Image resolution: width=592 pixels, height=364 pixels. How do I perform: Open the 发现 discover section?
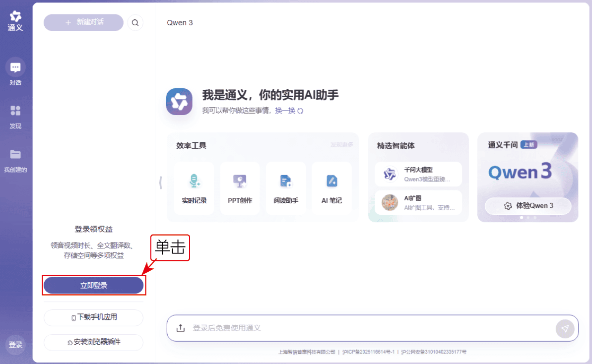pyautogui.click(x=15, y=117)
